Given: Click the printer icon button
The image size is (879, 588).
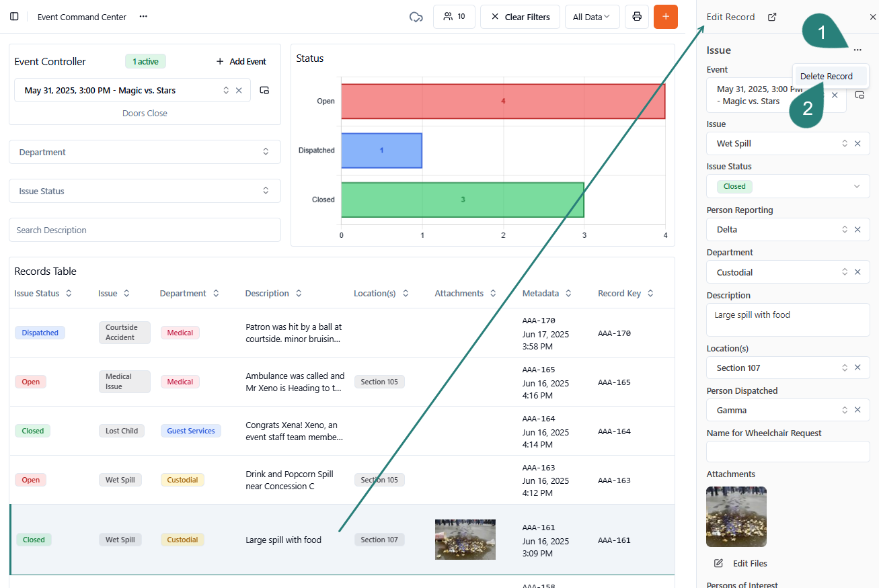Looking at the screenshot, I should click(636, 17).
